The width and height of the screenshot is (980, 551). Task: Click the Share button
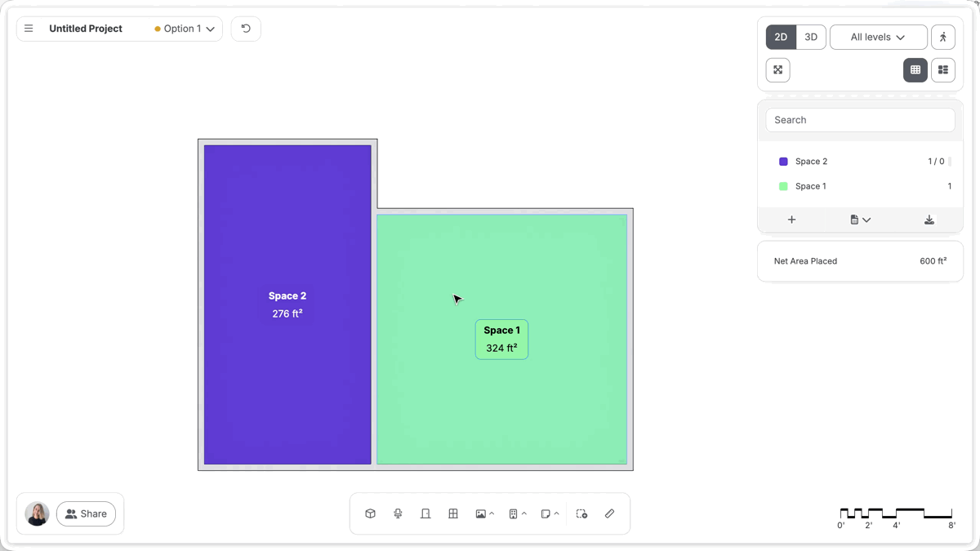[86, 513]
